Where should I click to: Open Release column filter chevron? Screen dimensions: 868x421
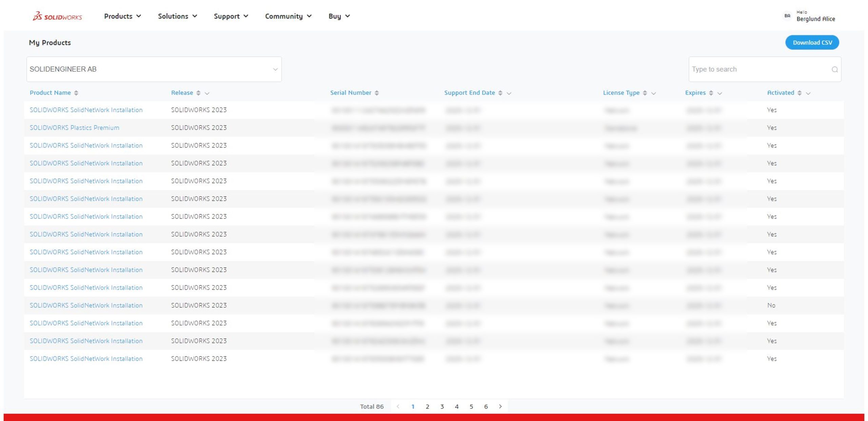point(207,93)
